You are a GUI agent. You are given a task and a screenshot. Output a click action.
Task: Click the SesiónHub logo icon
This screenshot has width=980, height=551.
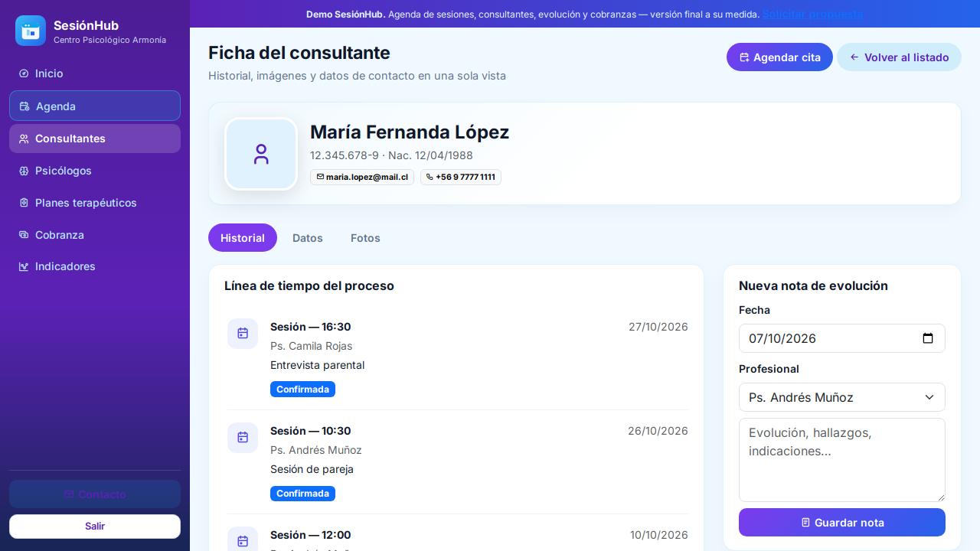point(31,31)
